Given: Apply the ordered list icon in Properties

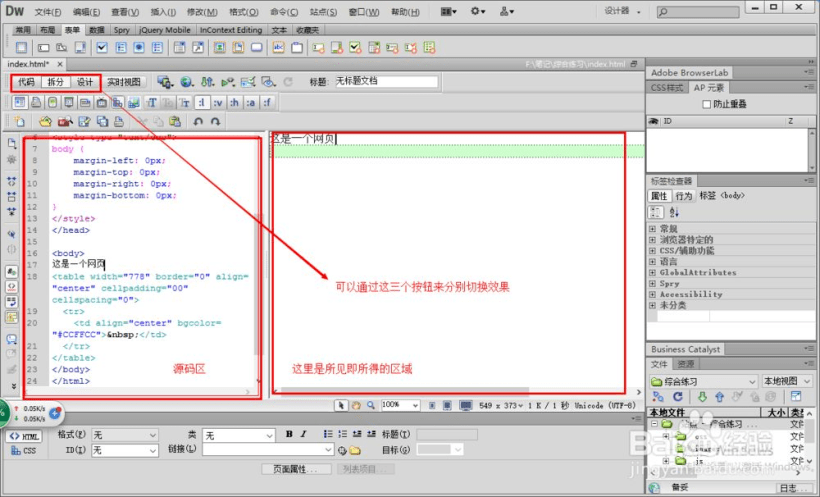Looking at the screenshot, I should pyautogui.click(x=343, y=434).
